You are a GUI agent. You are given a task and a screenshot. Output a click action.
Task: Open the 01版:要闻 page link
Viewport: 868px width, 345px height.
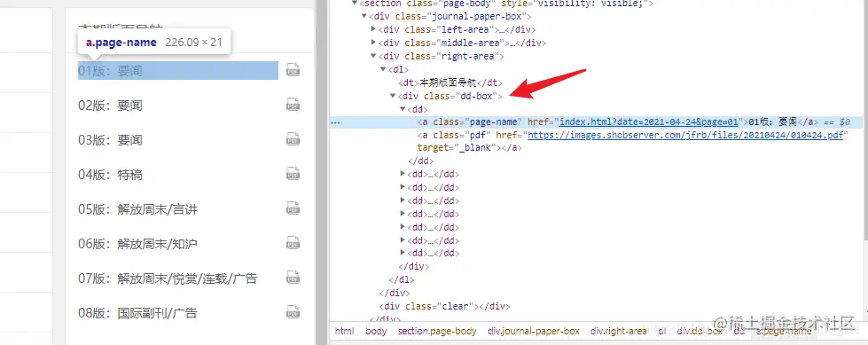coord(177,71)
